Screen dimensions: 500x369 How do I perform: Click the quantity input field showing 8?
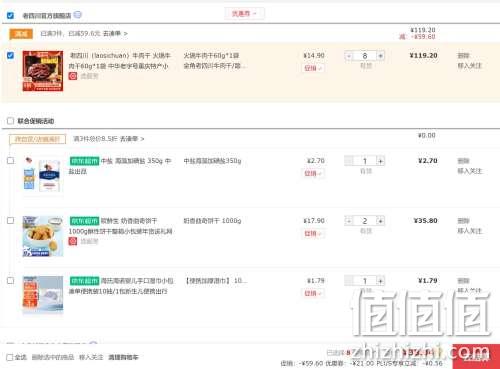365,56
